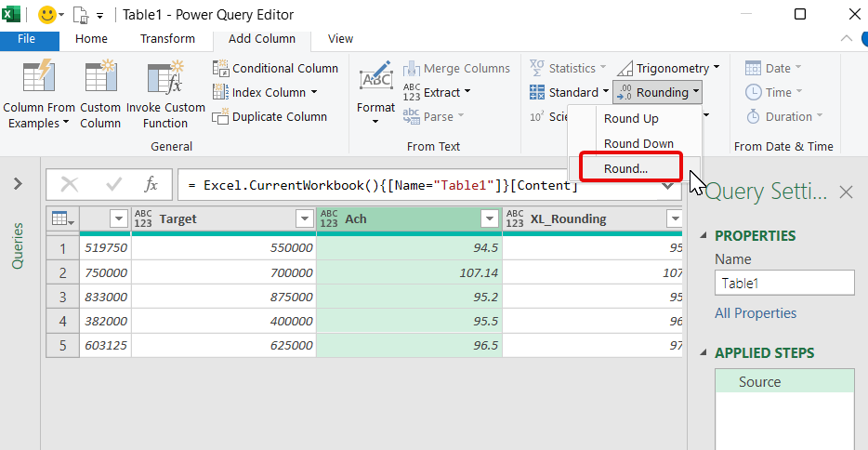Choose Round... from Rounding menu
868x450 pixels.
click(x=626, y=168)
